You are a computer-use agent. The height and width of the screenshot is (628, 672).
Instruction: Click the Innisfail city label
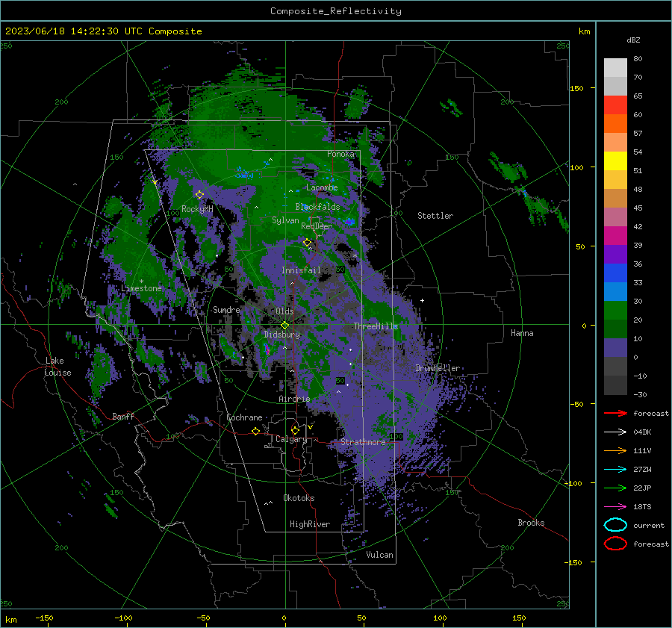301,270
